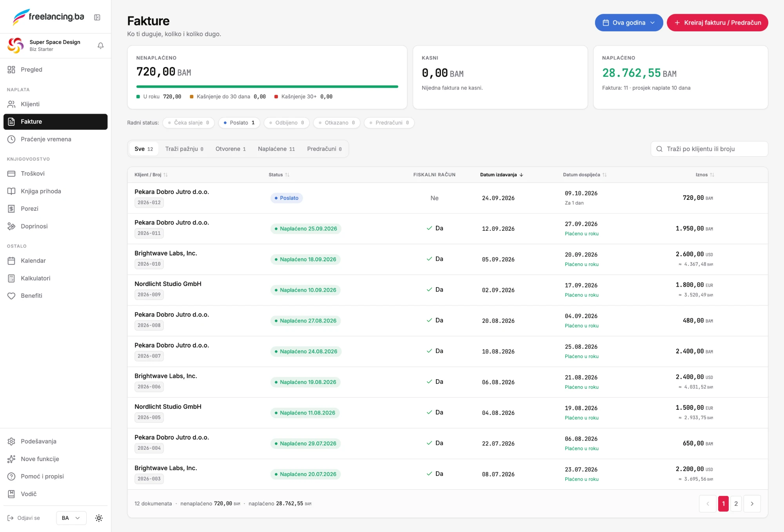Click Odjavi se logout link
This screenshot has width=784, height=532.
[24, 518]
